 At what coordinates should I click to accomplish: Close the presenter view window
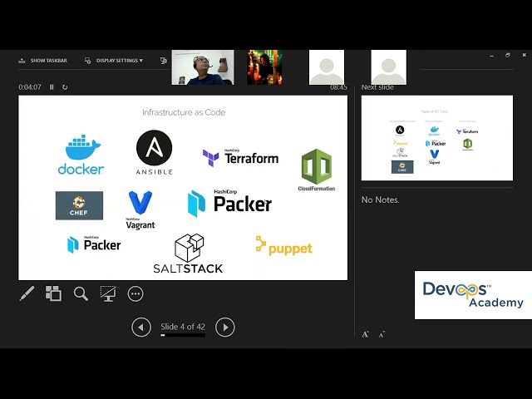coord(525,55)
